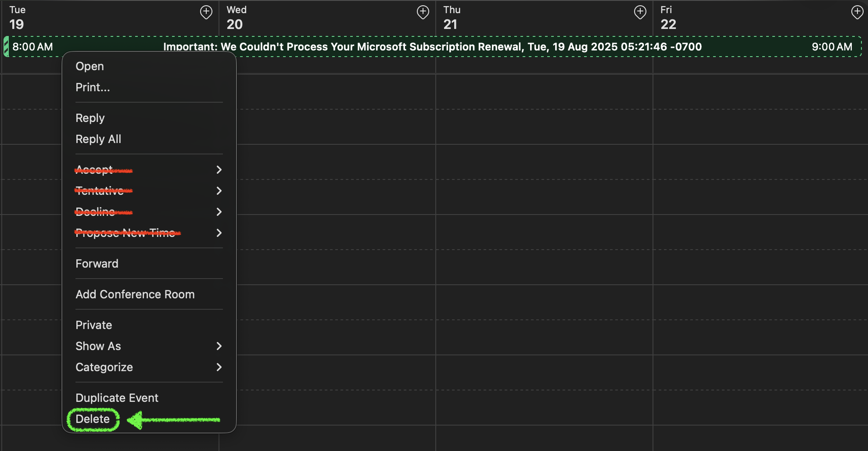Expand the Decline submenu
Viewport: 868px width, 451px height.
coord(149,212)
